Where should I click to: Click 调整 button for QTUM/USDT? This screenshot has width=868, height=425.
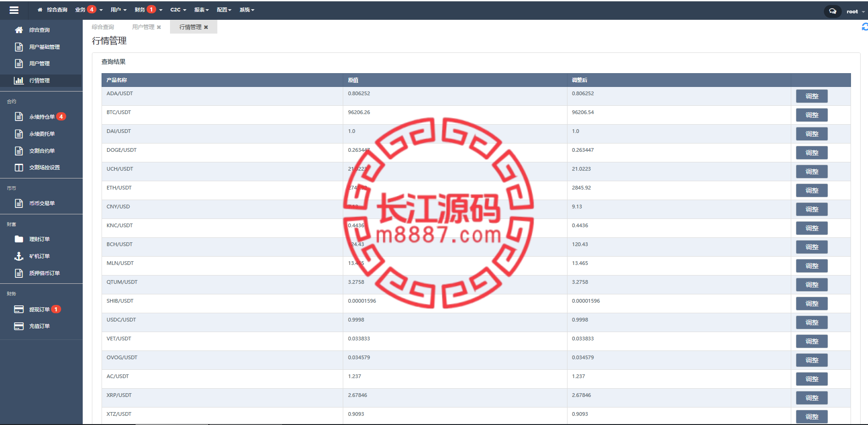point(811,285)
